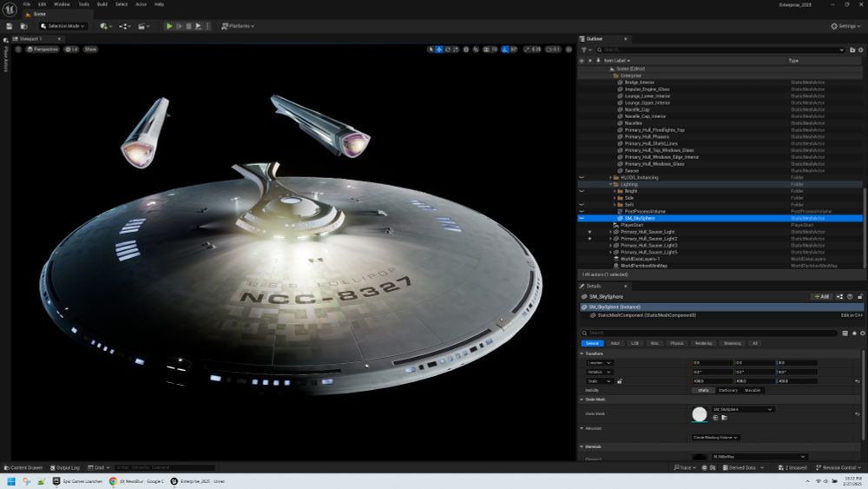The image size is (868, 489).
Task: Click the Add component button in Details
Action: pyautogui.click(x=821, y=297)
